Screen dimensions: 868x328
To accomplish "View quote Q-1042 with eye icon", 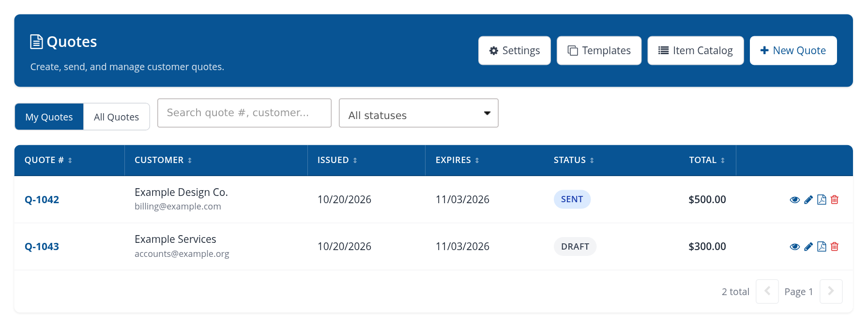I will [x=794, y=200].
